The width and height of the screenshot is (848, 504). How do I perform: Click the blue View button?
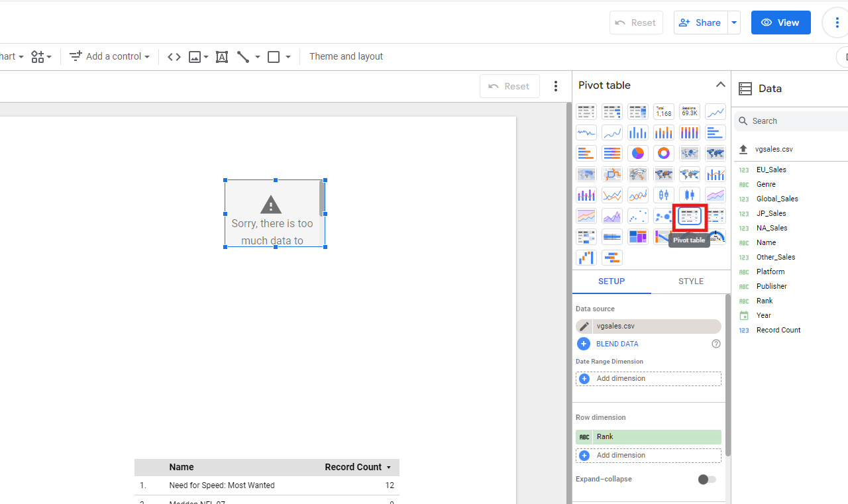[780, 23]
